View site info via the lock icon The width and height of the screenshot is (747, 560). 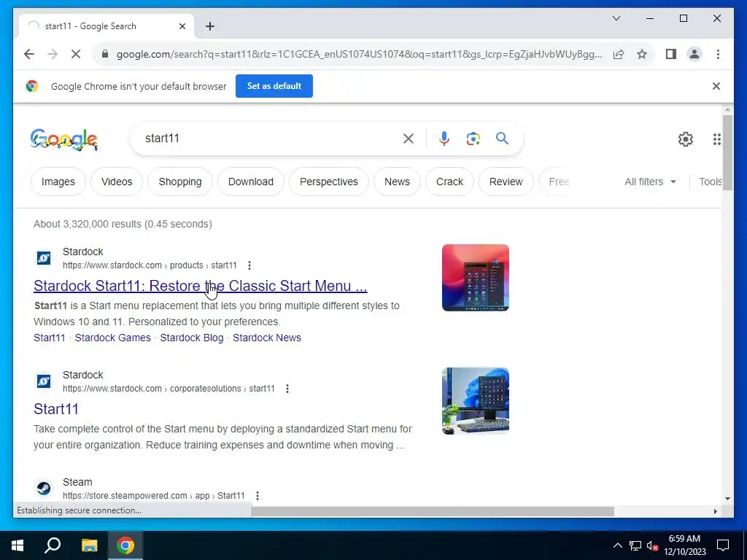(105, 54)
